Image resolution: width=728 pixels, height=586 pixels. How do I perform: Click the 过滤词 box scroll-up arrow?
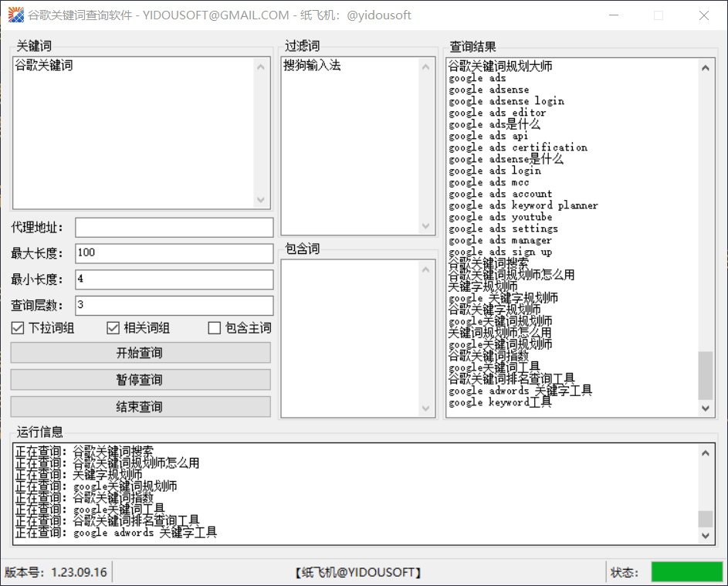425,67
